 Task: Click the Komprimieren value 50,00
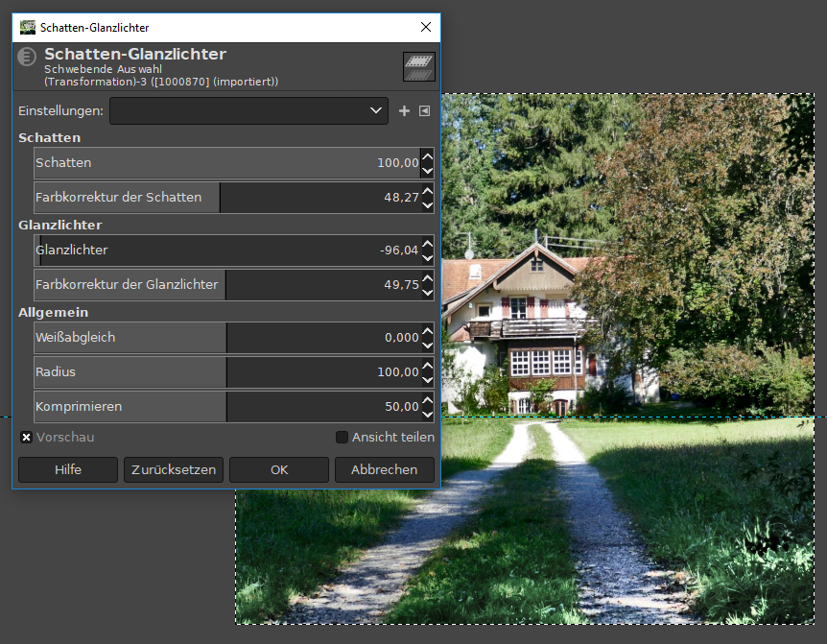pos(401,407)
